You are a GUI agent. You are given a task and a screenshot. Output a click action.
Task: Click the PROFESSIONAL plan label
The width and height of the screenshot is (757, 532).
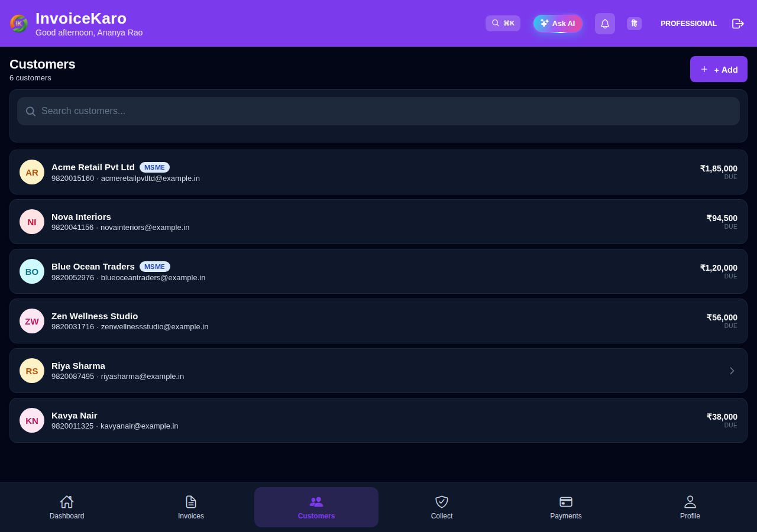pos(688,24)
